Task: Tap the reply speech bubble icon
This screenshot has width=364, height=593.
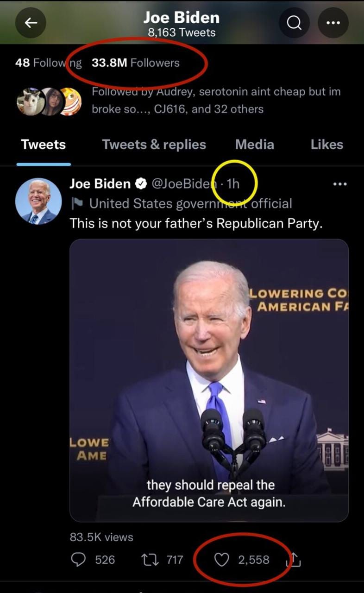Action: point(78,560)
